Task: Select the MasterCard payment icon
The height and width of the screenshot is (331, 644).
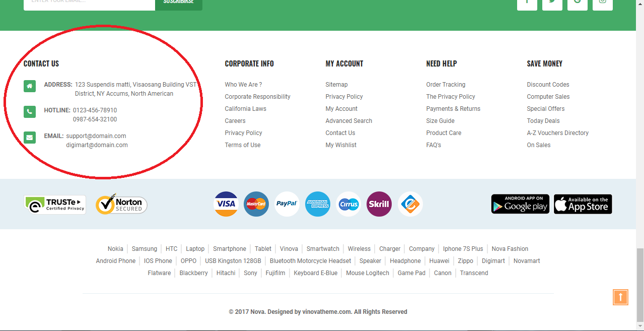Action: point(256,204)
